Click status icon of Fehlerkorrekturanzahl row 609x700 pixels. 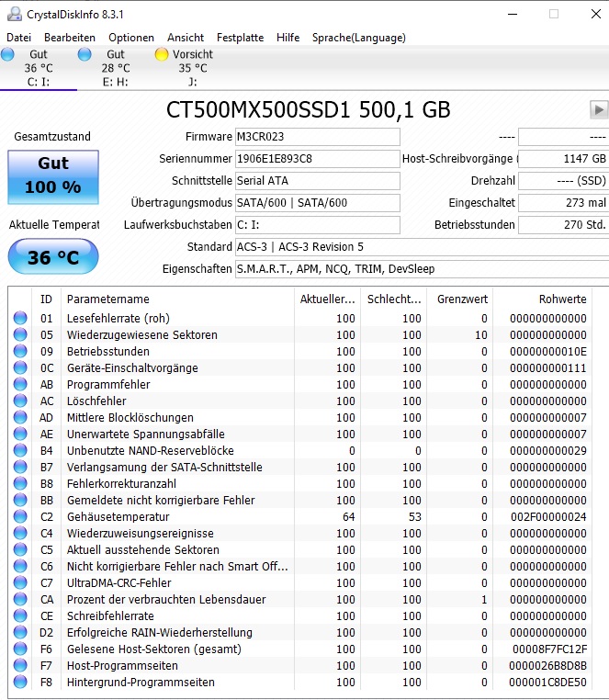(x=20, y=483)
